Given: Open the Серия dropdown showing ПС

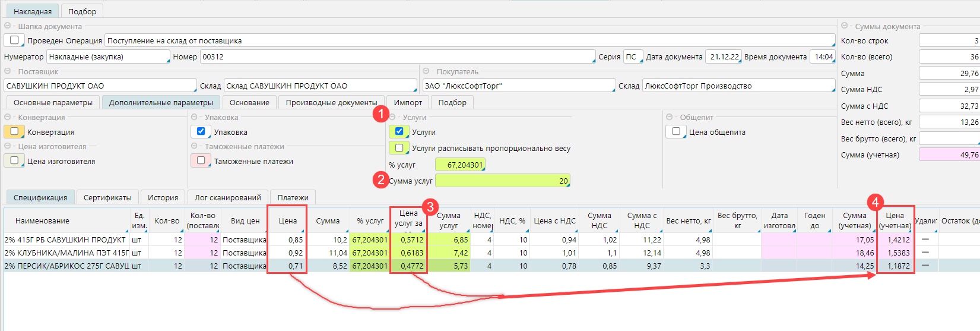Looking at the screenshot, I should [x=632, y=57].
